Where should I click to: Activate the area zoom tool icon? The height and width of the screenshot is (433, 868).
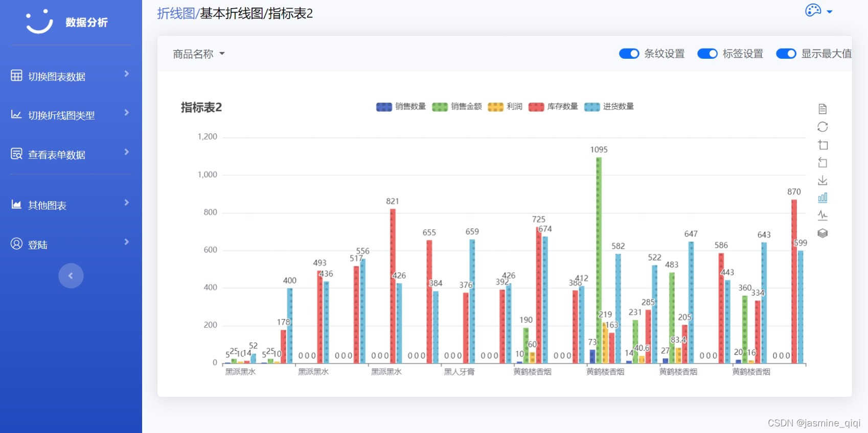[823, 145]
